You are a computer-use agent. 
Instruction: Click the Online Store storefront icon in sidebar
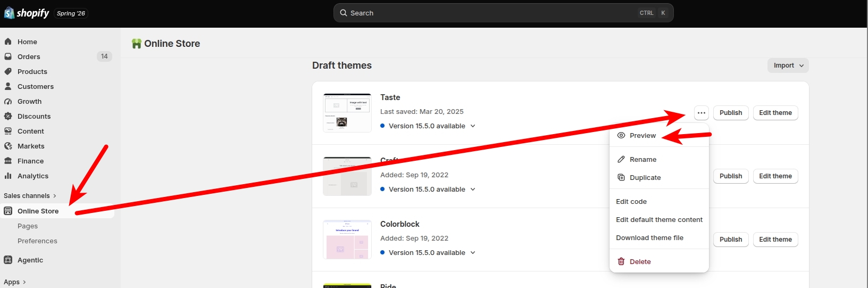click(x=8, y=211)
